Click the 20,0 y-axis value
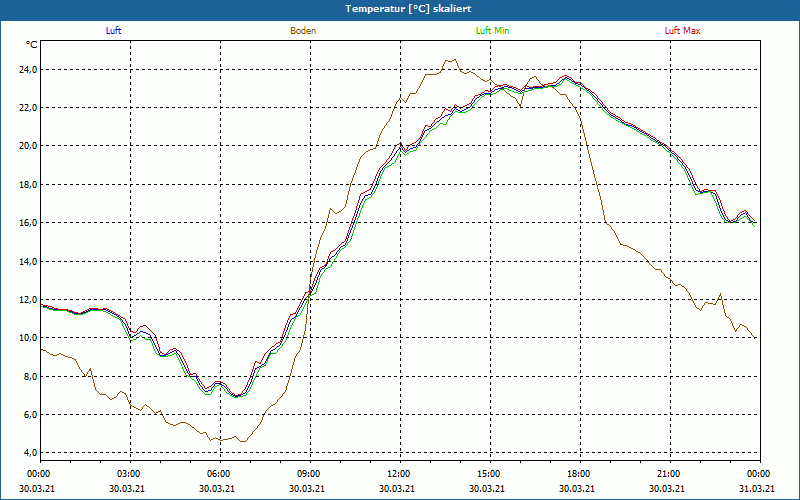Image resolution: width=800 pixels, height=500 pixels. pyautogui.click(x=29, y=146)
